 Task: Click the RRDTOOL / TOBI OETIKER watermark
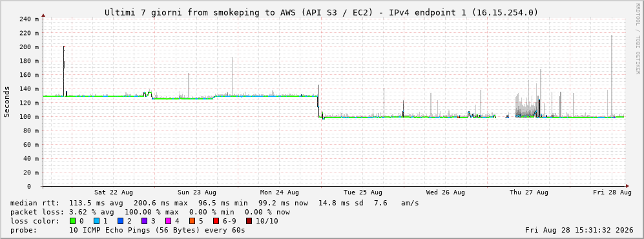click(x=638, y=39)
